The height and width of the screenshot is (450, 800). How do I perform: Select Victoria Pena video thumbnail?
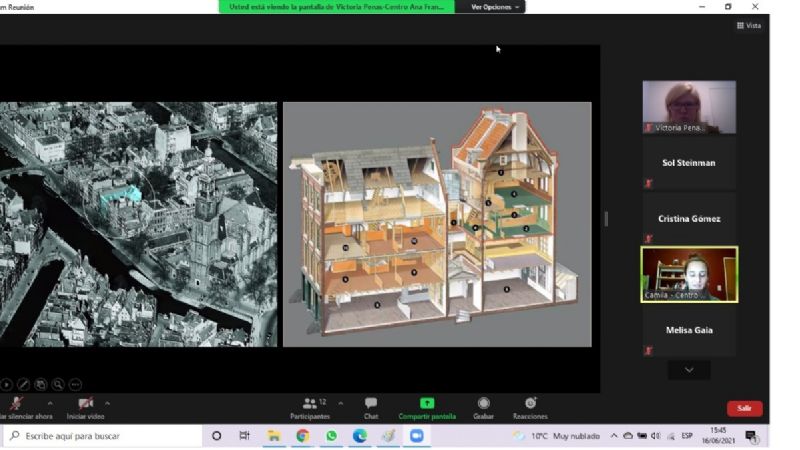pyautogui.click(x=689, y=107)
